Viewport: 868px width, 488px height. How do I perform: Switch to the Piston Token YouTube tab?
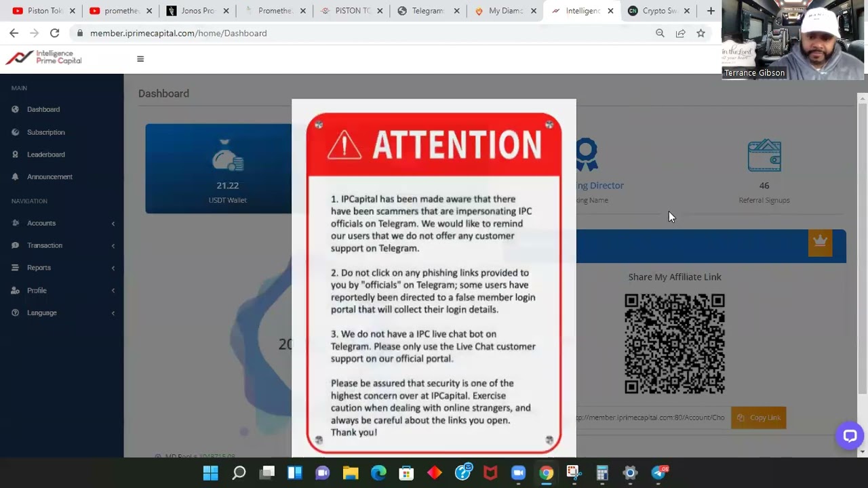[43, 11]
